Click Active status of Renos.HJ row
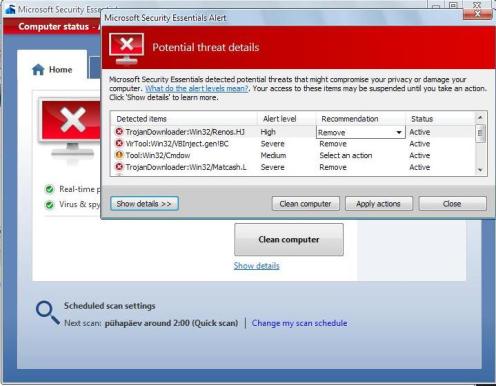The height and width of the screenshot is (386, 496). [x=420, y=132]
